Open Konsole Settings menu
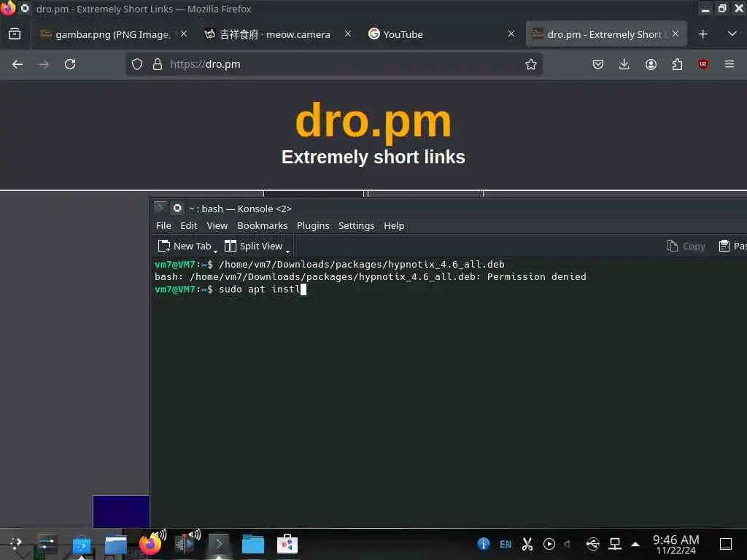The image size is (747, 560). coord(356,226)
